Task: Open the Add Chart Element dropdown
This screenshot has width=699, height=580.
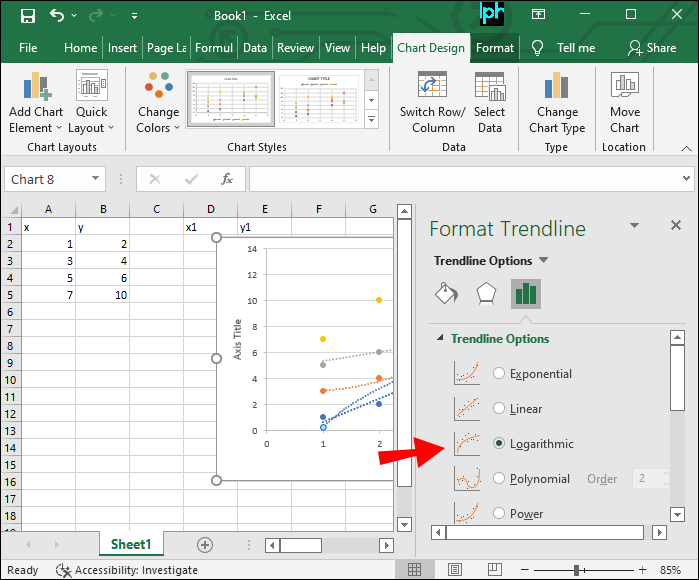Action: point(35,103)
